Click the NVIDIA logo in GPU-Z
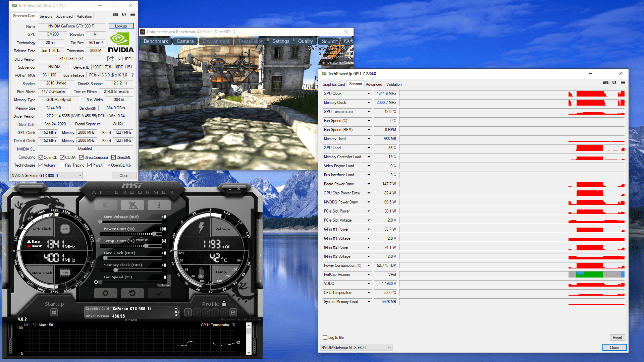Viewport: 644px width, 362px height. coord(121,43)
